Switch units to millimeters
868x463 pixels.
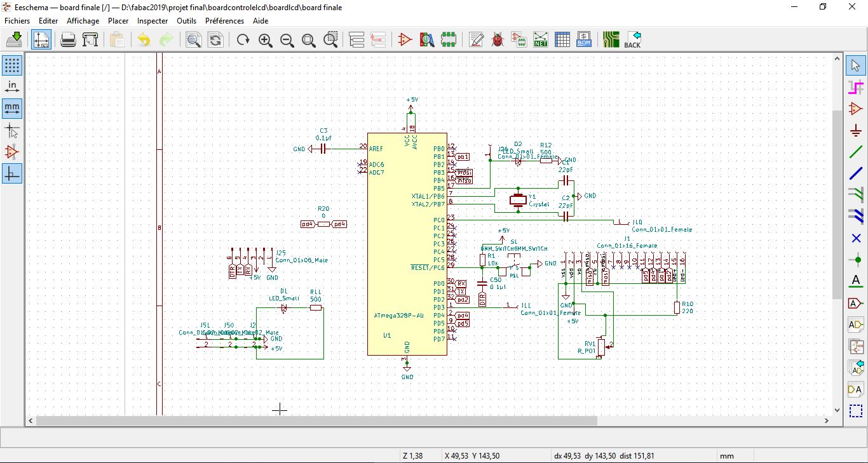(x=12, y=108)
